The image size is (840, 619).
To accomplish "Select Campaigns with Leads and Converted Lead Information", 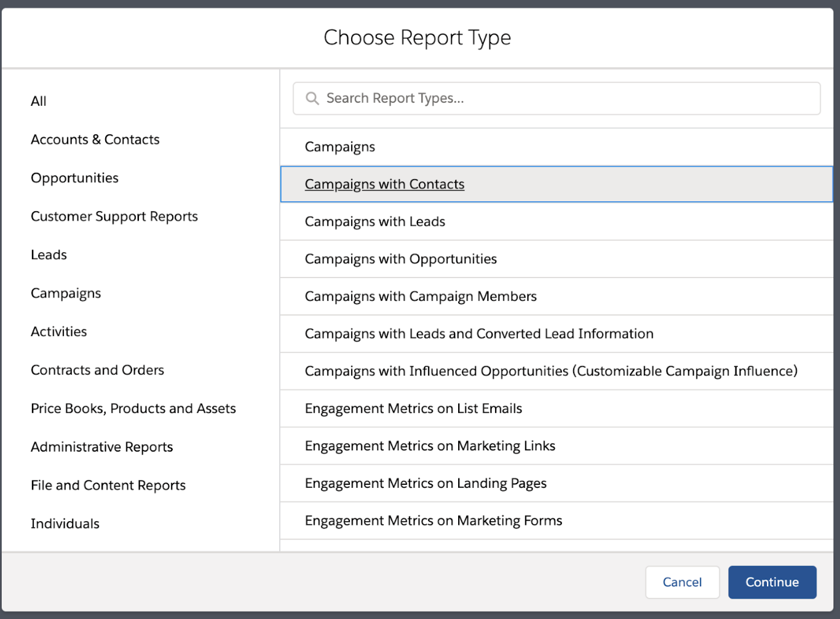I will pos(557,334).
